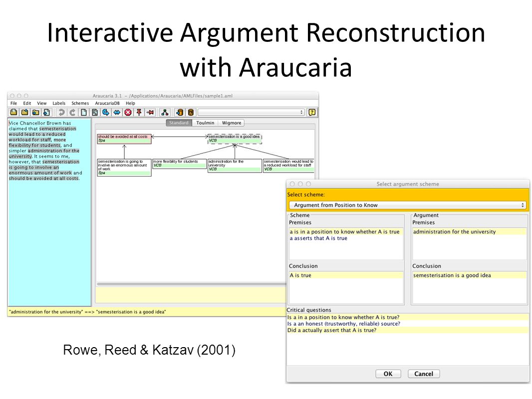Open the Schemes menu
The width and height of the screenshot is (532, 399).
click(80, 103)
